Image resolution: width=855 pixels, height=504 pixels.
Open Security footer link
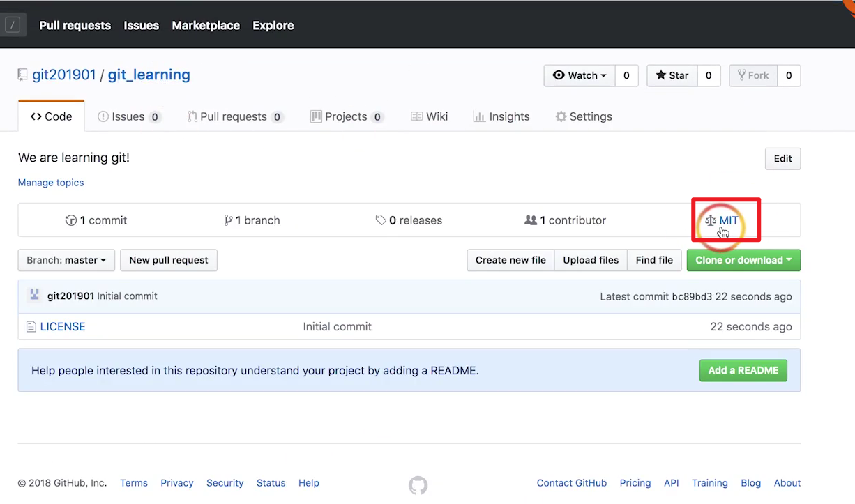click(x=225, y=483)
